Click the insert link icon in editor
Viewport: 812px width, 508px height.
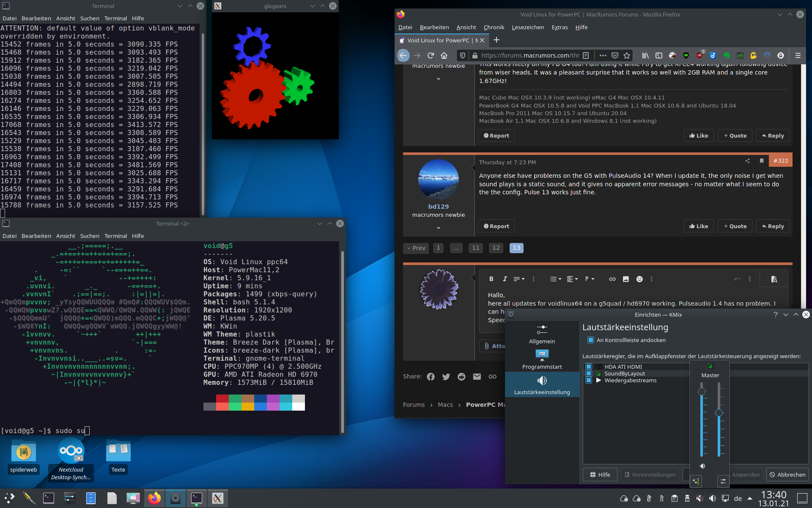(612, 279)
